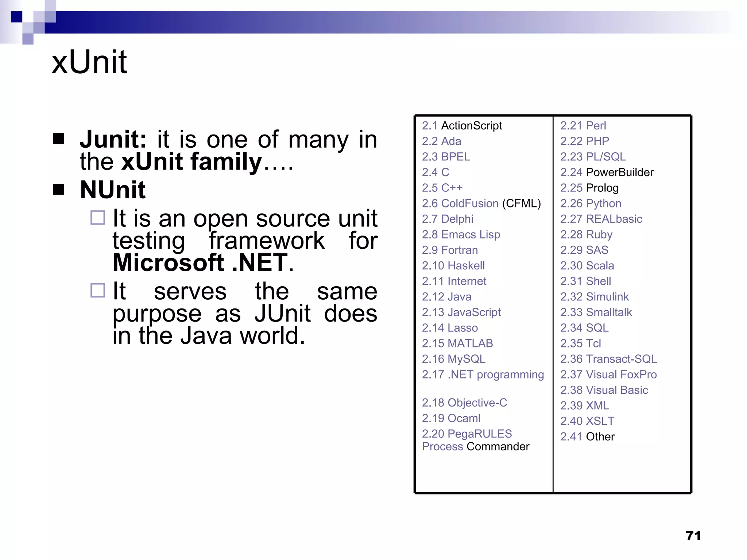Click the 'xUnit' slide title
This screenshot has height=560, width=747.
click(89, 62)
